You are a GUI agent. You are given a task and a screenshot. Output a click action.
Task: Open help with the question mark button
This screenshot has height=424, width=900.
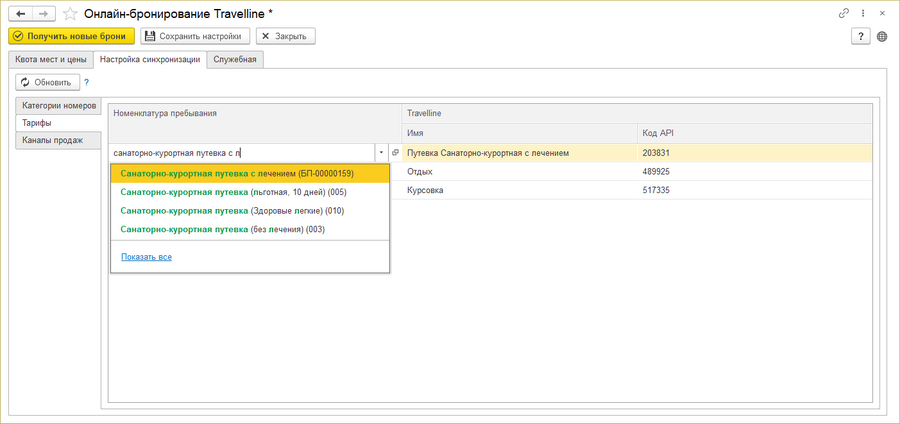pos(860,36)
